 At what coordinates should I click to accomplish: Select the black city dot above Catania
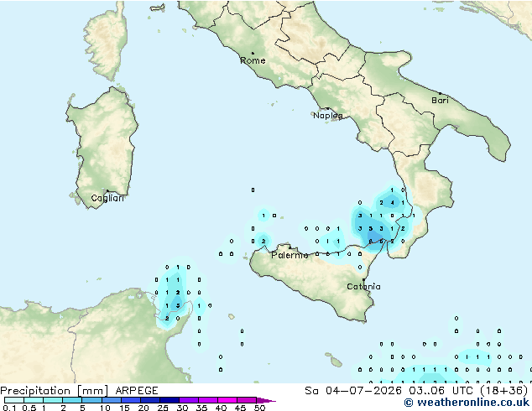tap(363, 280)
